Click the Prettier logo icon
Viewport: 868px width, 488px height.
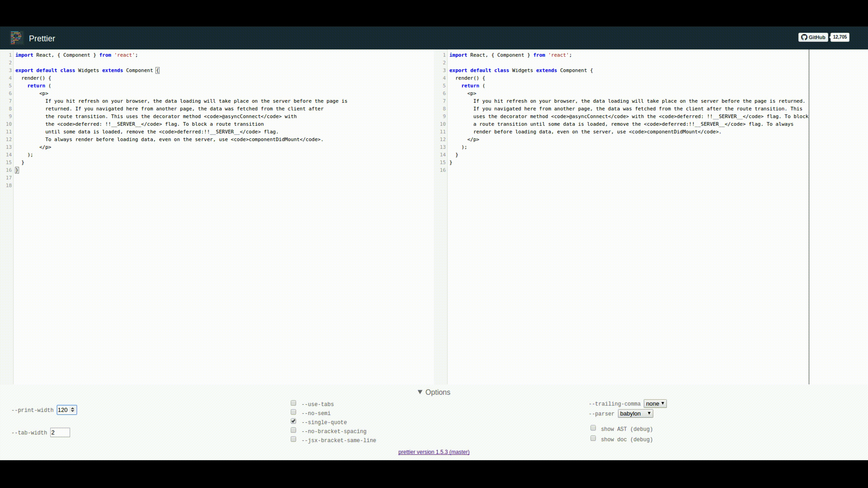click(x=16, y=38)
